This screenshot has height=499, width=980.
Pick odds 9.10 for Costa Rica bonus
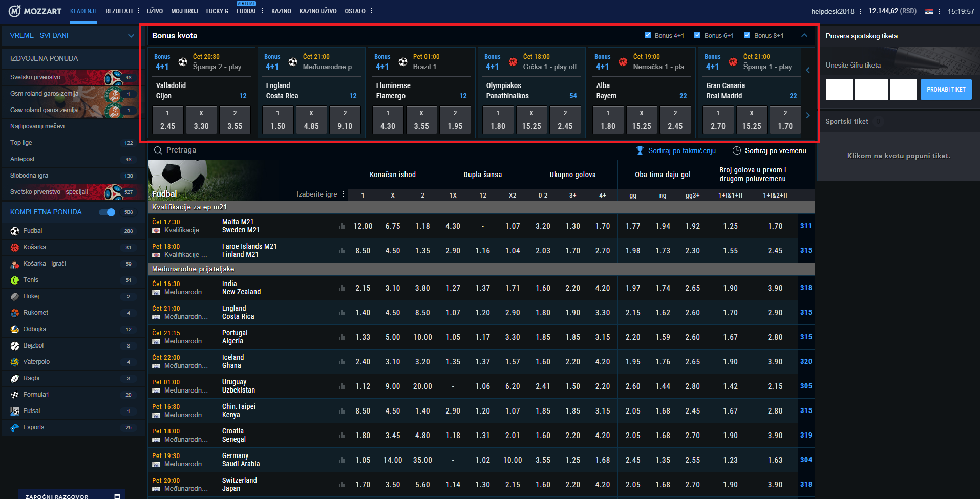pos(345,120)
